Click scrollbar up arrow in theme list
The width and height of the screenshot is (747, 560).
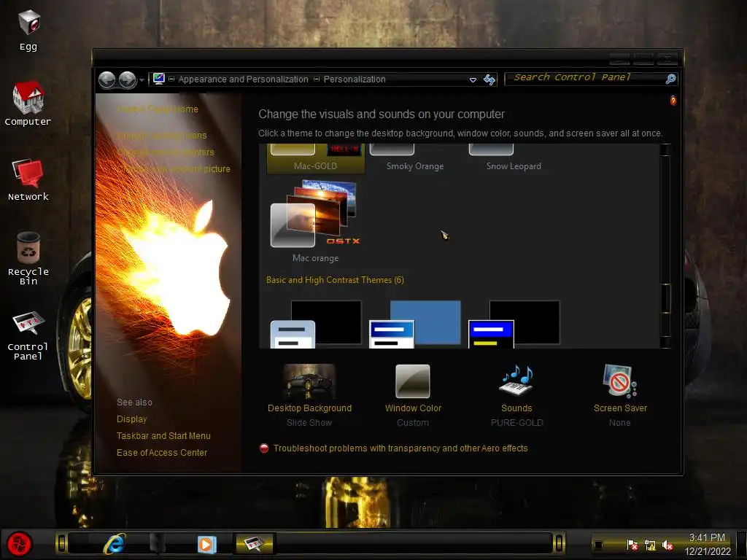point(666,149)
